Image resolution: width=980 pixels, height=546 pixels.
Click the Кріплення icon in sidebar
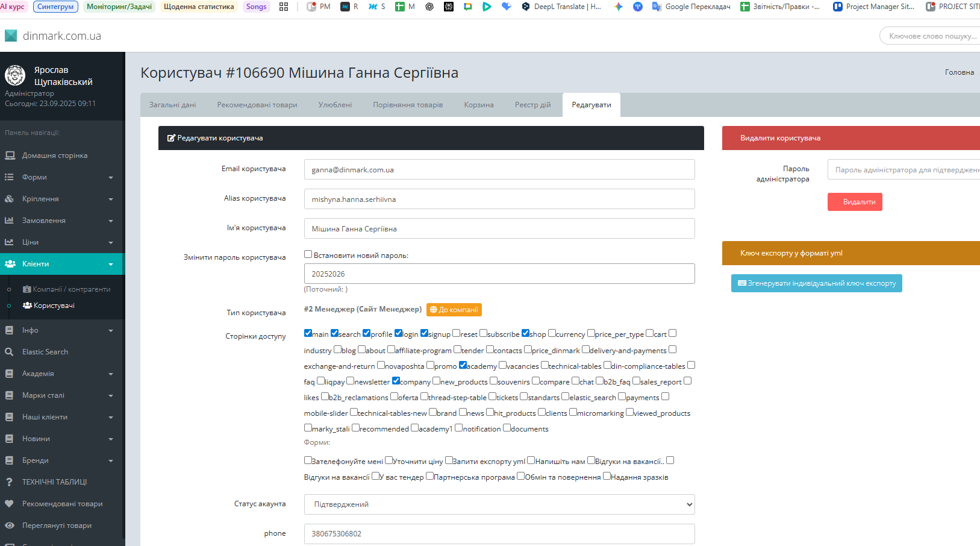point(9,199)
